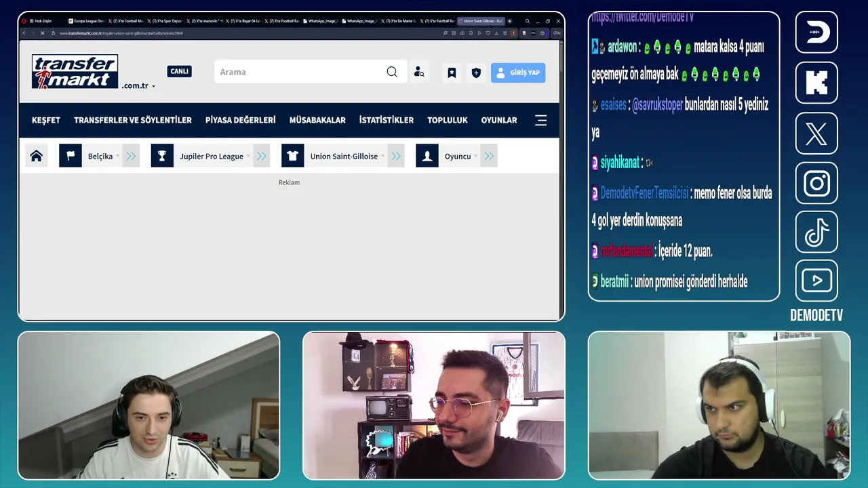Switch to the X'te mackolik tab
Viewport: 868px width, 488px height.
tap(204, 21)
